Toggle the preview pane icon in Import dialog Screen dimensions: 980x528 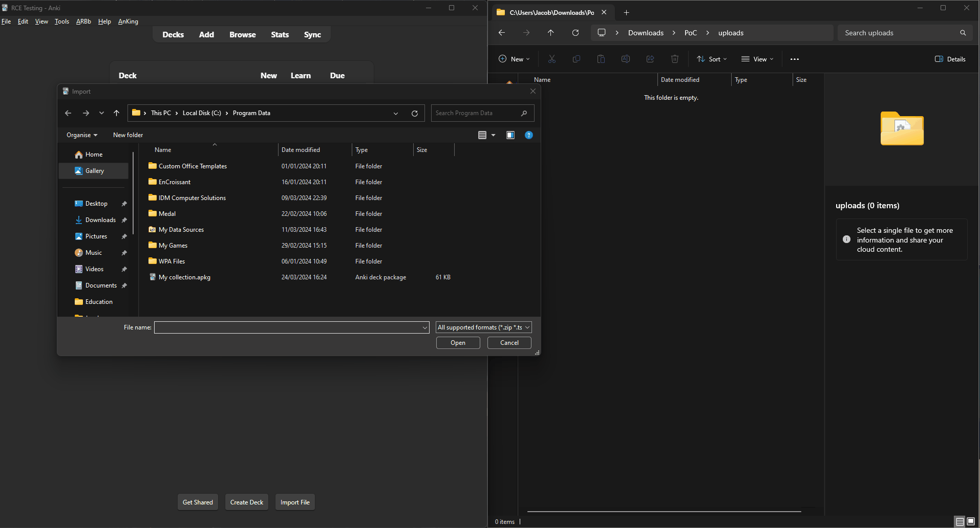[x=510, y=135]
